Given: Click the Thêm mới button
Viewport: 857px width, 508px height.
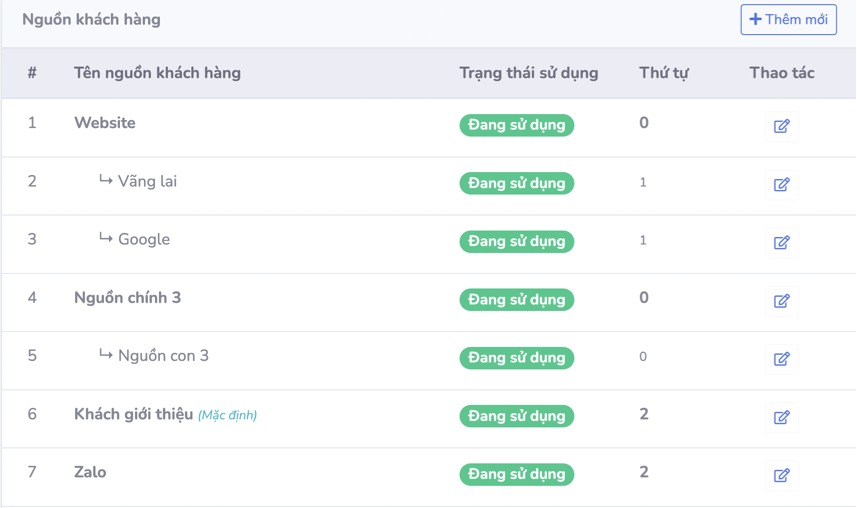Looking at the screenshot, I should click(788, 20).
